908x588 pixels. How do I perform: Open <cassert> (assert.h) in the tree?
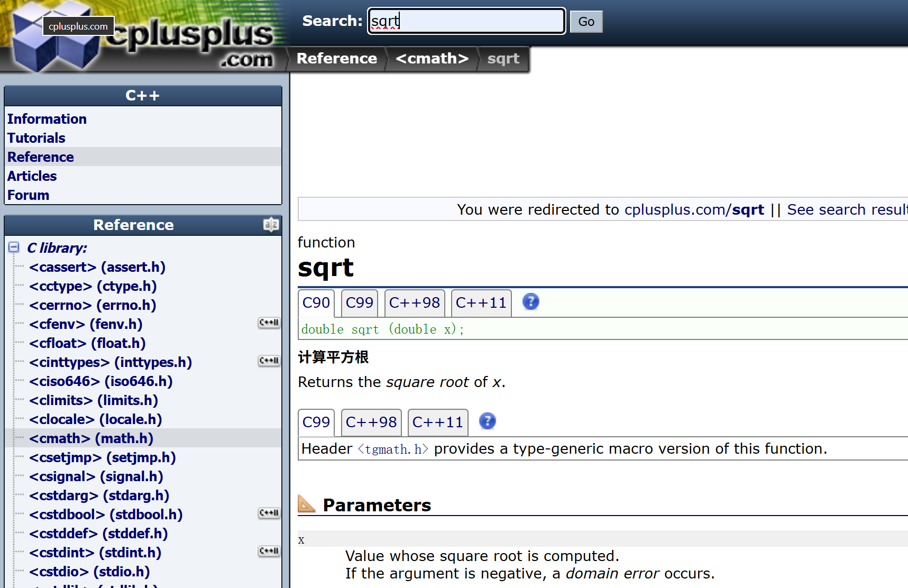(97, 267)
